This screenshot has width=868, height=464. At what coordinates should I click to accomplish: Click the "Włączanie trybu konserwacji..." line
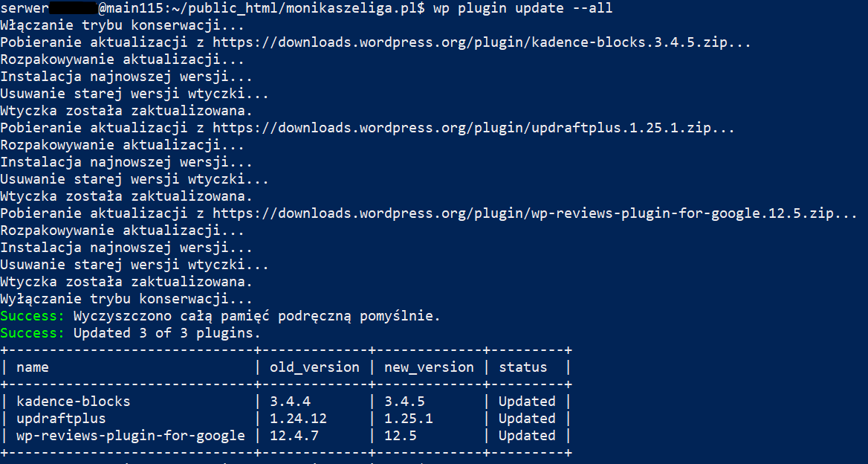[x=122, y=25]
